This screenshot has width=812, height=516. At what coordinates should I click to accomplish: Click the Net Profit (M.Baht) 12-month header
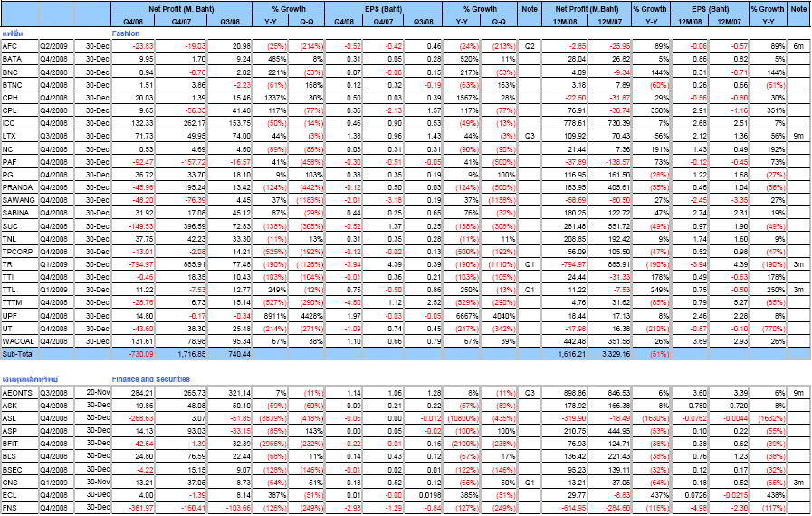pyautogui.click(x=587, y=9)
